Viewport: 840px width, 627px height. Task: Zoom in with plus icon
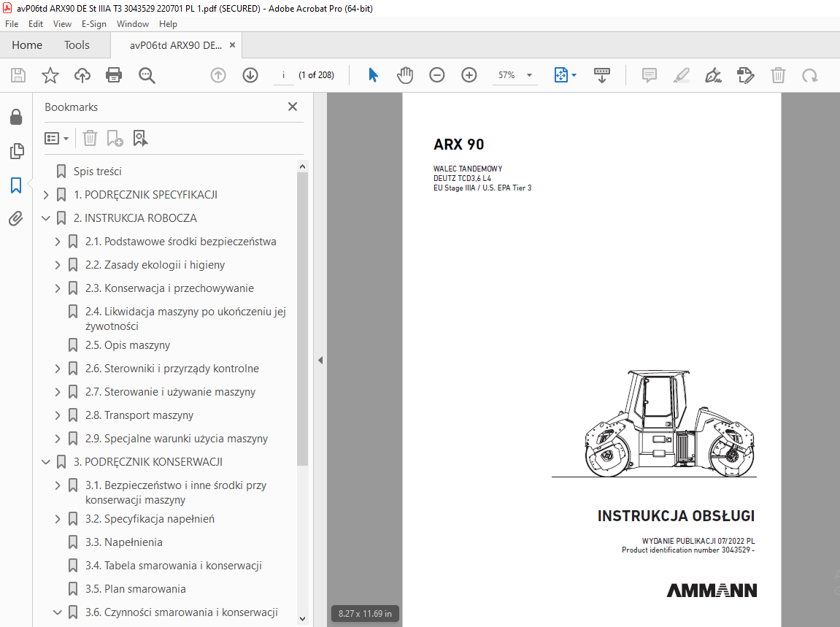point(469,75)
